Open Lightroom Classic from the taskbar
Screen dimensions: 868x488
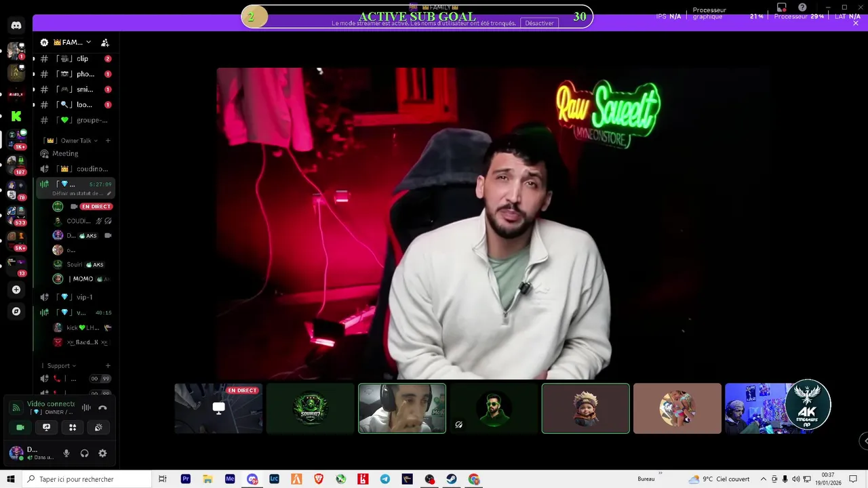pos(274,479)
